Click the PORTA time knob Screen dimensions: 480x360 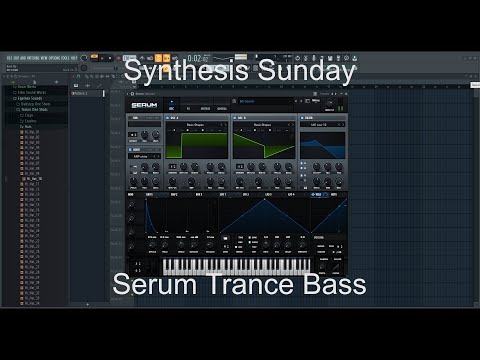click(x=322, y=267)
